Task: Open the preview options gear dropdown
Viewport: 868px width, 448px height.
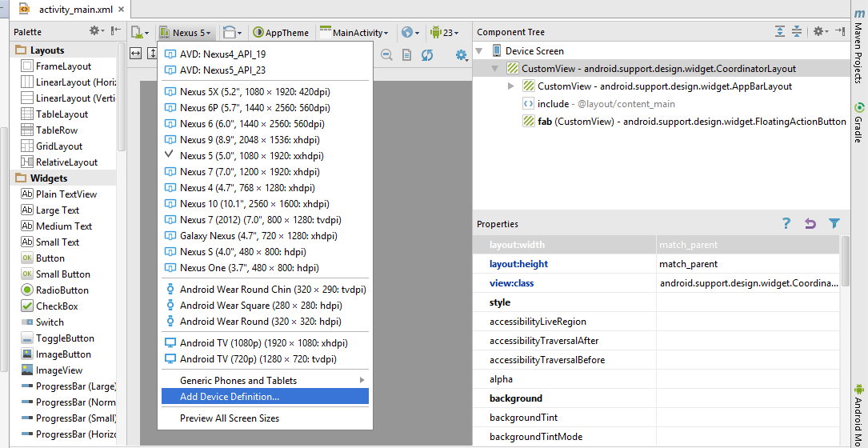Action: click(462, 54)
